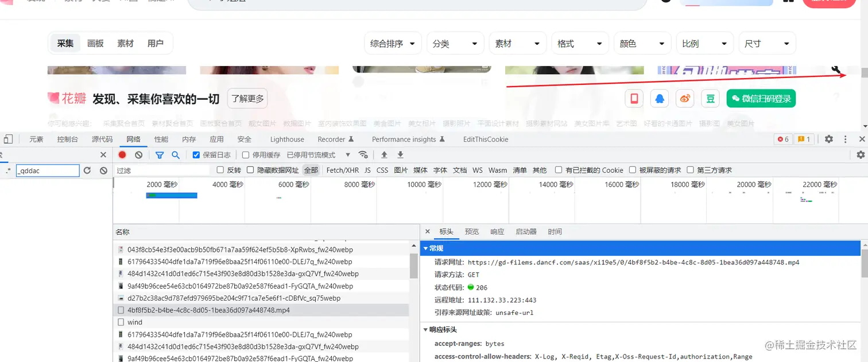
Task: Filter requests by 媒体 media type
Action: click(x=420, y=170)
